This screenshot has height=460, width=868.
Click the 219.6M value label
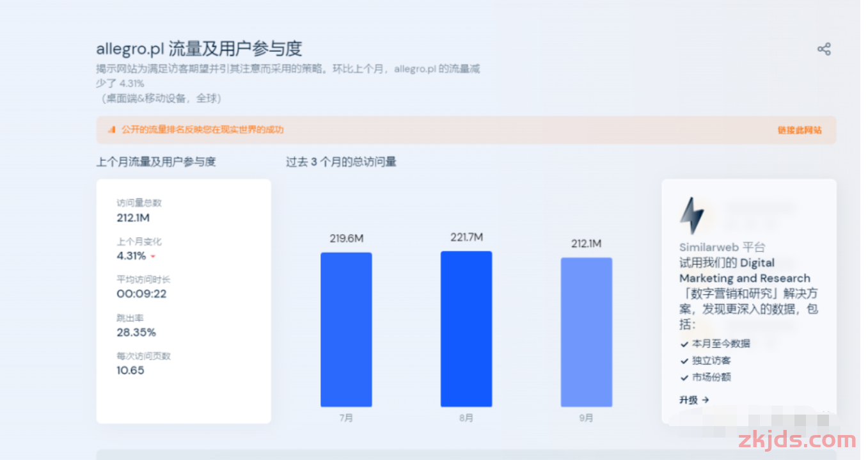coord(347,239)
